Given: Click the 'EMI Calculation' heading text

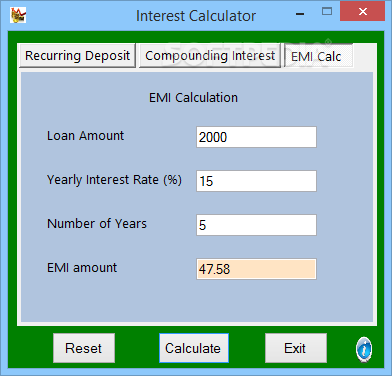Looking at the screenshot, I should click(x=193, y=98).
